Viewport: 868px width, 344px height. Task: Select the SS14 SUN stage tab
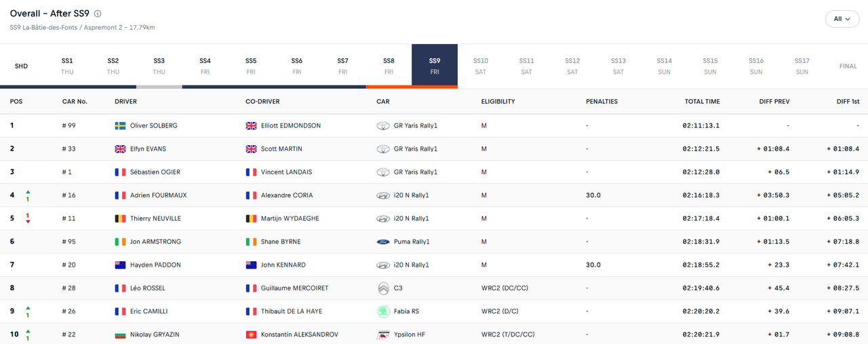pyautogui.click(x=665, y=66)
